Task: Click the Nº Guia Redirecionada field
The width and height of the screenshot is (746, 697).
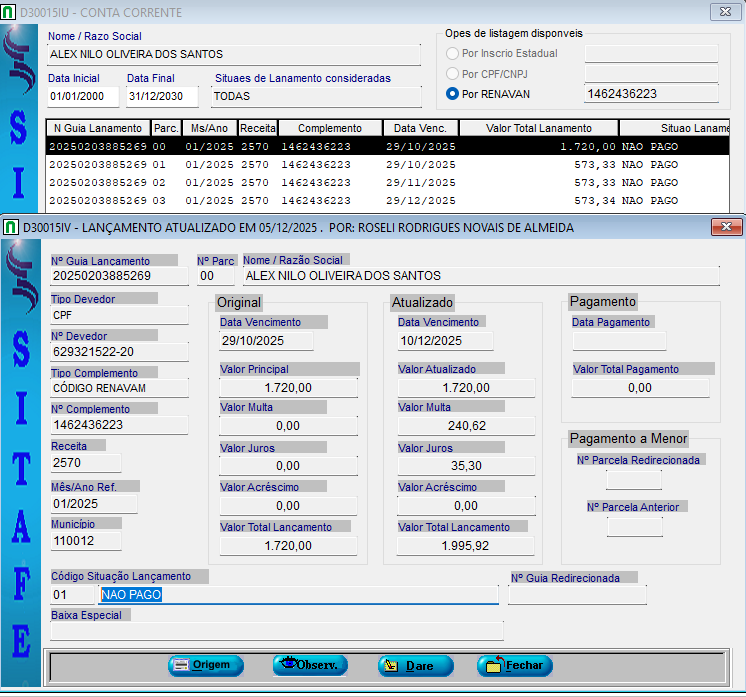Action: 577,595
